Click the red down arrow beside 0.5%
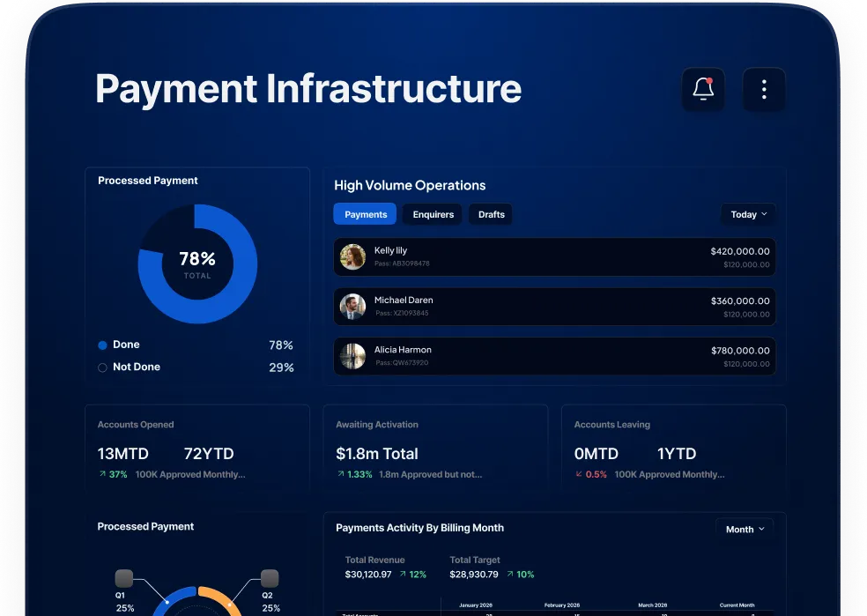Viewport: 867px width, 616px height. [x=579, y=474]
